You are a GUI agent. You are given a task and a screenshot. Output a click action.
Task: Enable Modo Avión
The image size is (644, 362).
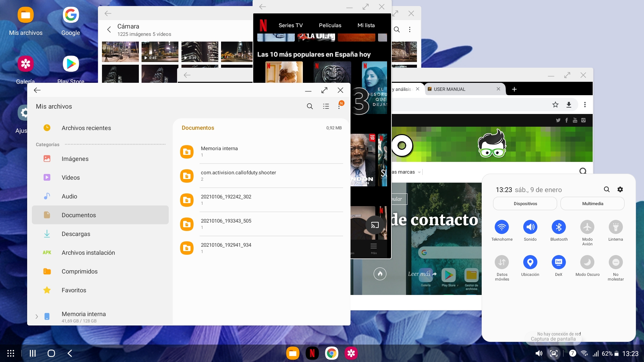click(587, 227)
